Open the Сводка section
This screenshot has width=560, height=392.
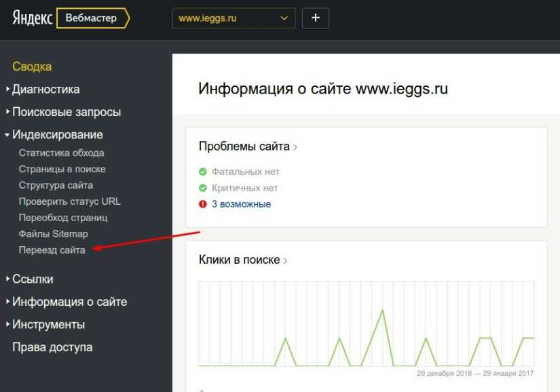tap(32, 66)
